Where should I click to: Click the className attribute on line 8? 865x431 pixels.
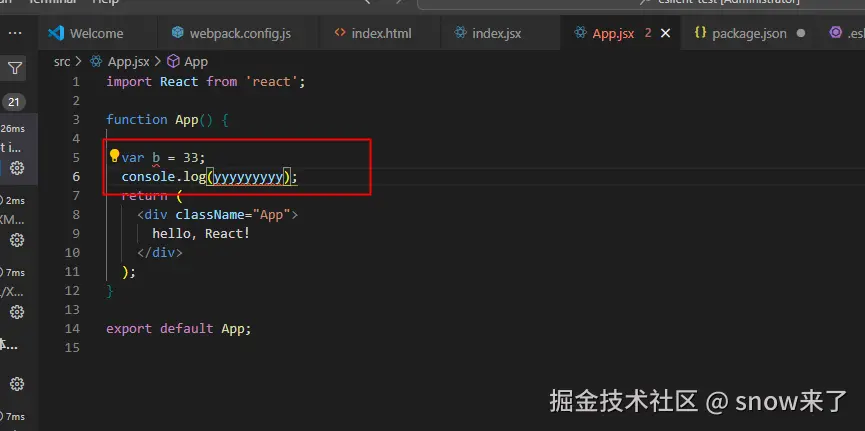point(210,215)
